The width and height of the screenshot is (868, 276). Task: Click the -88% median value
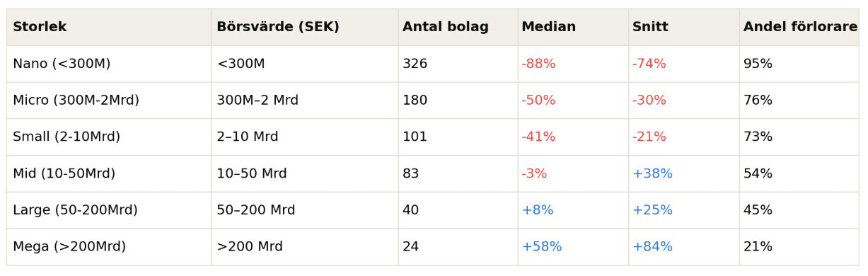point(538,64)
